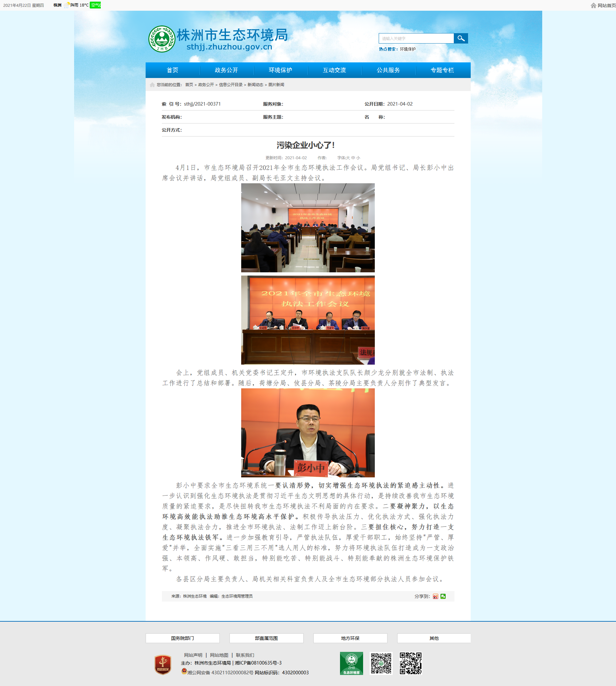Open the 政务公开 navigation menu
The width and height of the screenshot is (616, 686).
tap(226, 70)
